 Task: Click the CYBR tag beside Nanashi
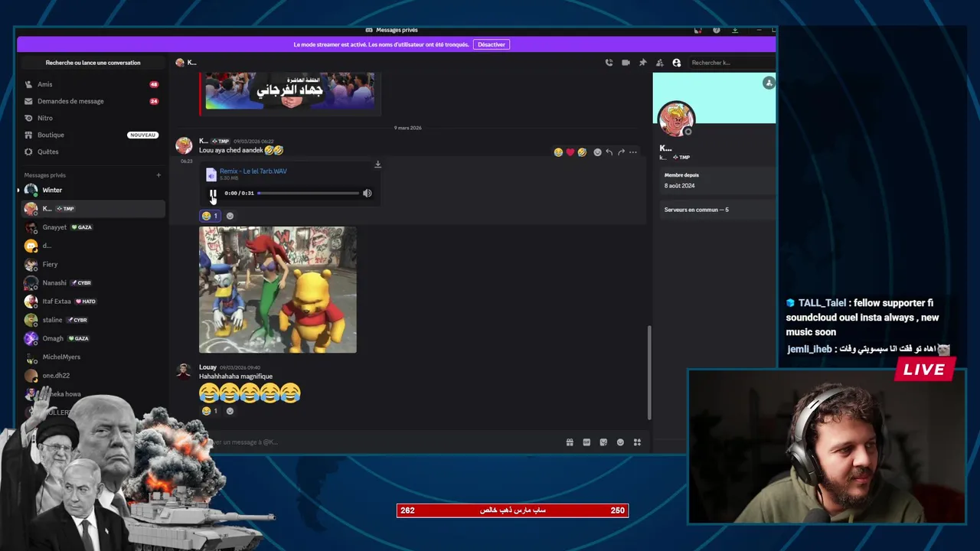(x=81, y=283)
